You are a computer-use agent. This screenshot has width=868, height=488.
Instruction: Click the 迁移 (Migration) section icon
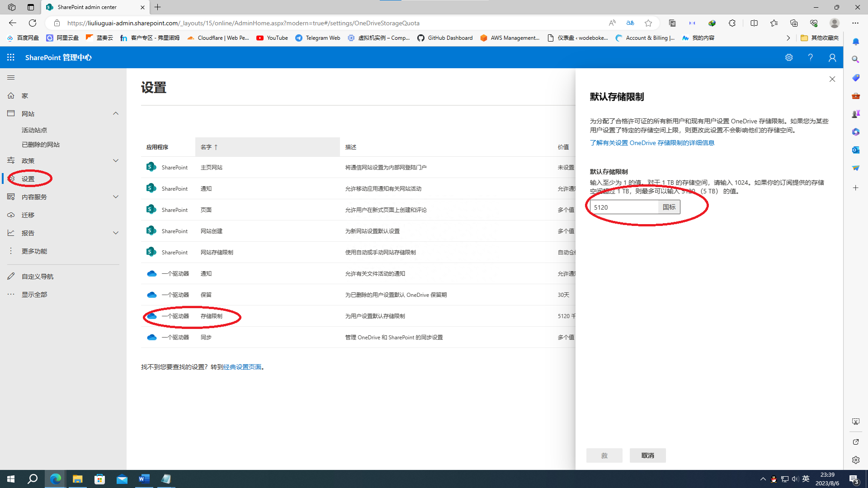point(11,215)
